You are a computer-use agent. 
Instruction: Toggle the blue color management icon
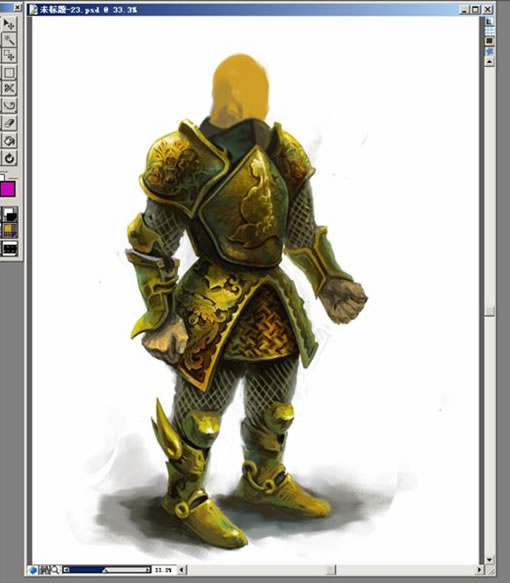pyautogui.click(x=490, y=51)
